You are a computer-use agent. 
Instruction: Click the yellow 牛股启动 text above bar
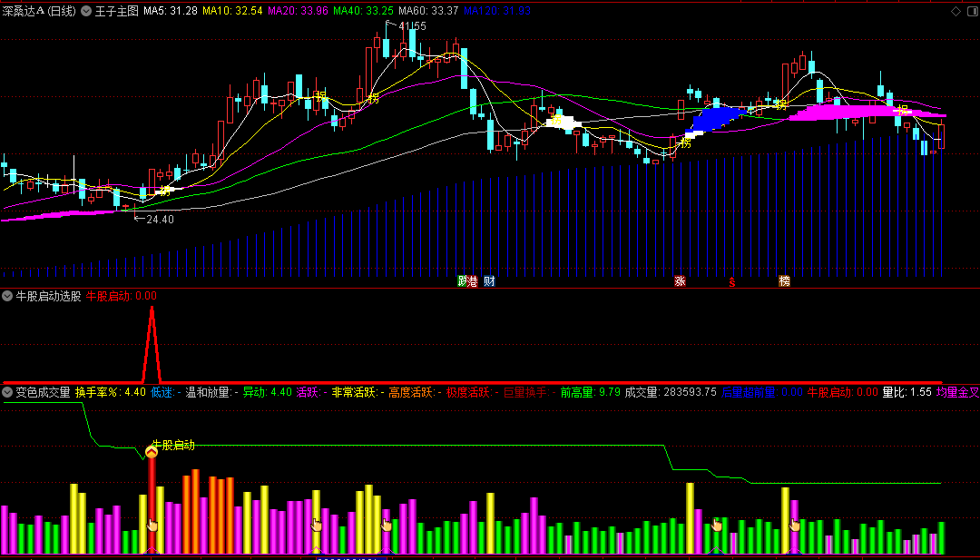173,445
